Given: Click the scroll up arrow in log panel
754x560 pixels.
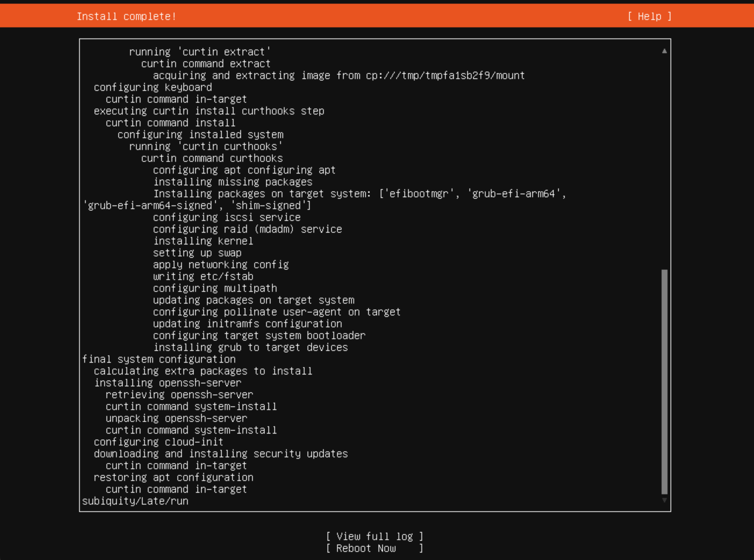Looking at the screenshot, I should (x=664, y=51).
